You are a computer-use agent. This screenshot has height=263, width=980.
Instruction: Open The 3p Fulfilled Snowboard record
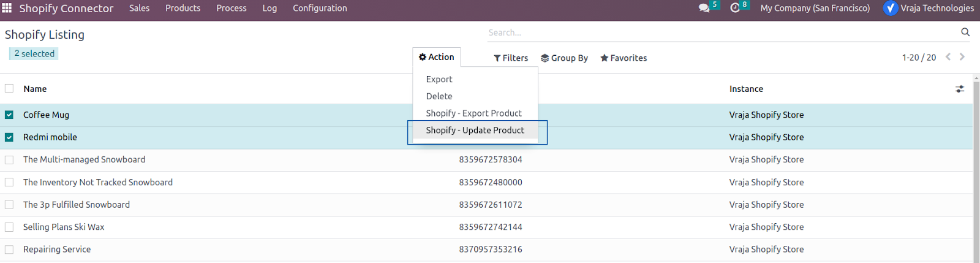77,205
